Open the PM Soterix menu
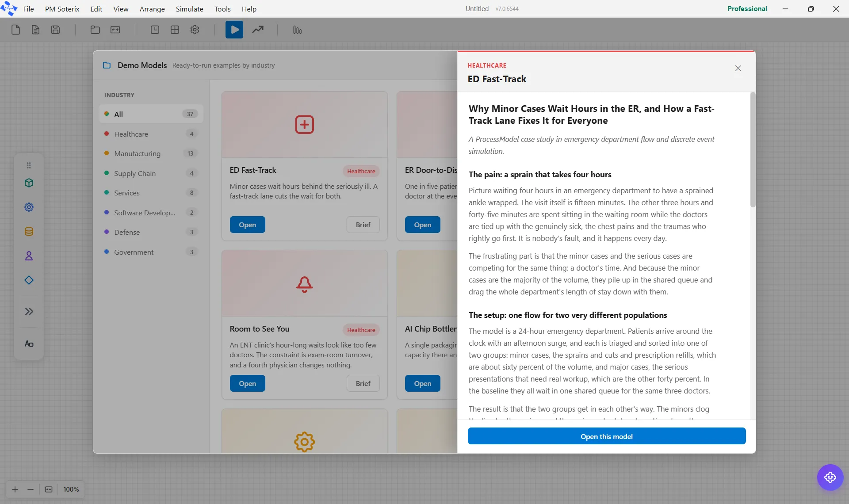 click(x=62, y=9)
